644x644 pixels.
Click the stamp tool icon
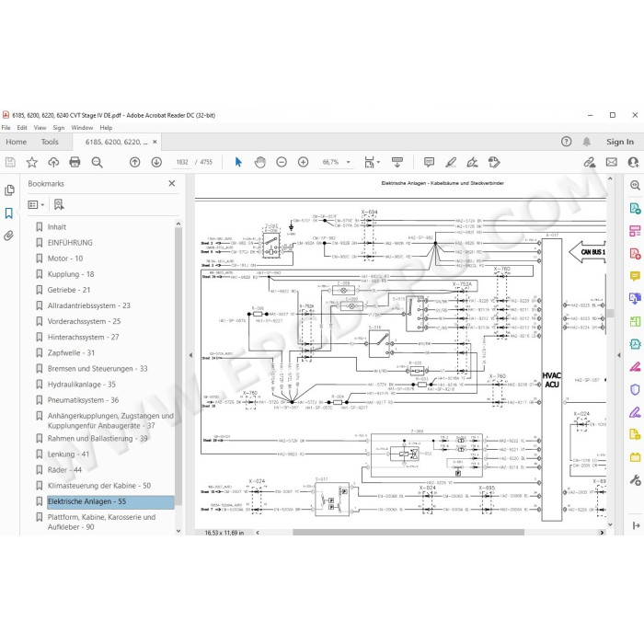tap(494, 162)
